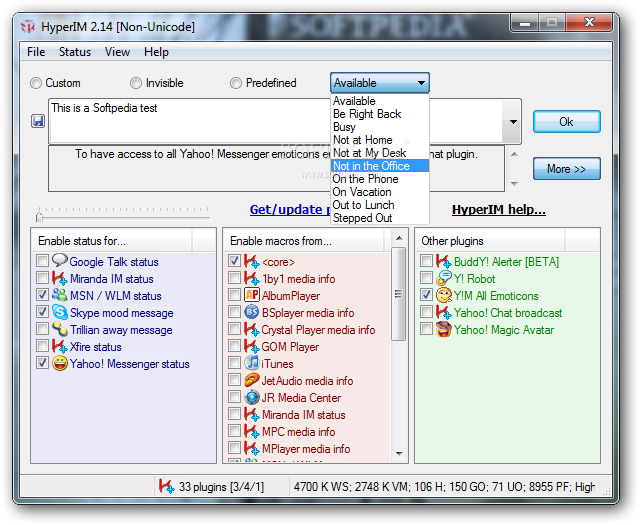Click the BSplayer media info icon
Viewport: 640px width, 525px height.
(251, 312)
